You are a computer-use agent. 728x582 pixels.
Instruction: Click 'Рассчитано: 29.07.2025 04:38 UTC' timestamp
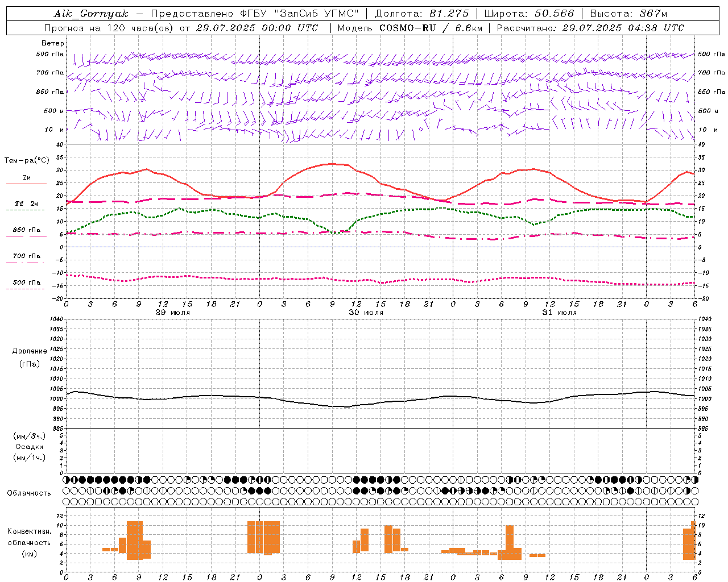(x=590, y=28)
